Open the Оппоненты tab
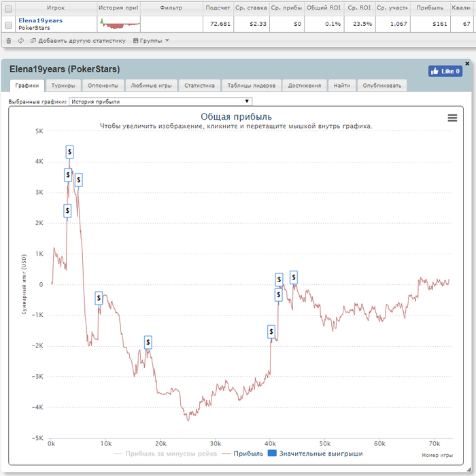The image size is (476, 476). point(103,86)
